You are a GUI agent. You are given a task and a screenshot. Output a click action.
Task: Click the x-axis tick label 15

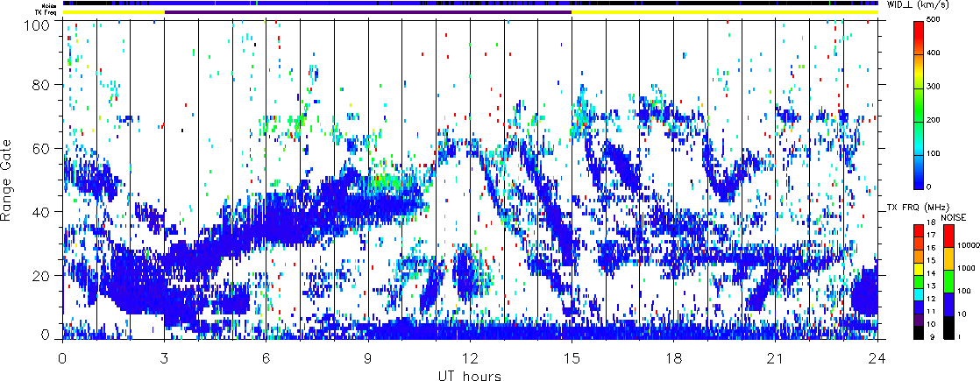[x=572, y=358]
